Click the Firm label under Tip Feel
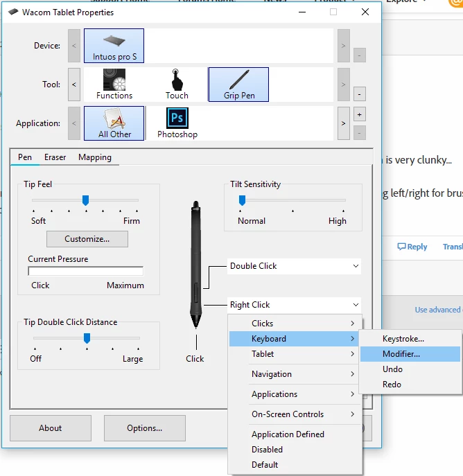Image resolution: width=463 pixels, height=476 pixels. (x=132, y=221)
